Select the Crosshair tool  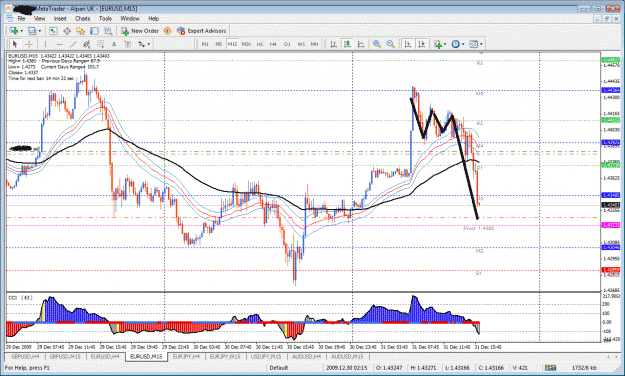tap(29, 44)
